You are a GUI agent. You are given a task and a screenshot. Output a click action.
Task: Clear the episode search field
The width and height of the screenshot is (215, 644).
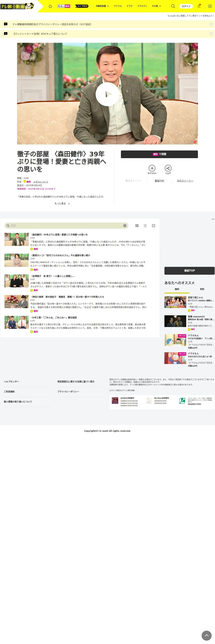point(125,226)
